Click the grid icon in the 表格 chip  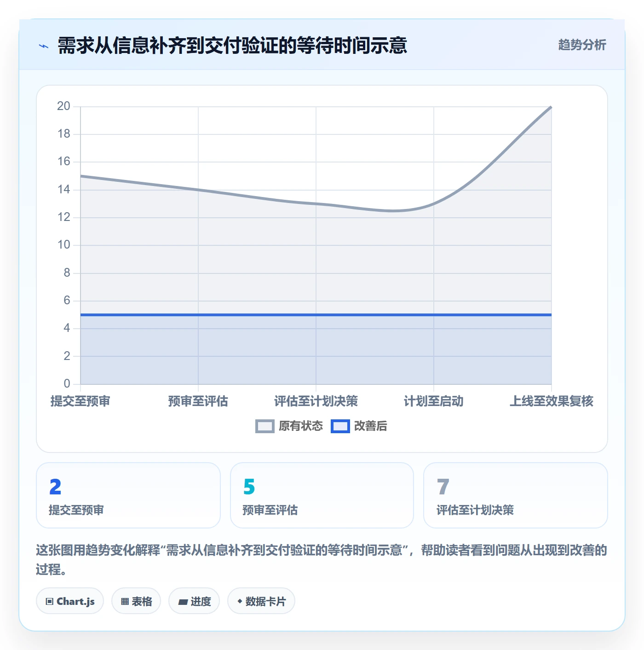125,601
